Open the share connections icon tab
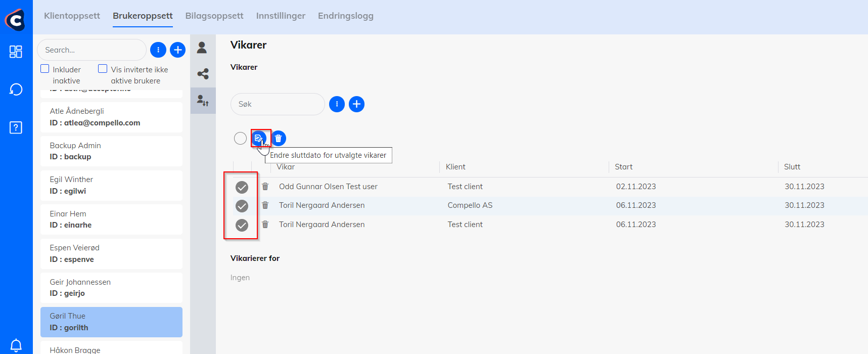Screen dimensions: 868x354 tap(203, 74)
